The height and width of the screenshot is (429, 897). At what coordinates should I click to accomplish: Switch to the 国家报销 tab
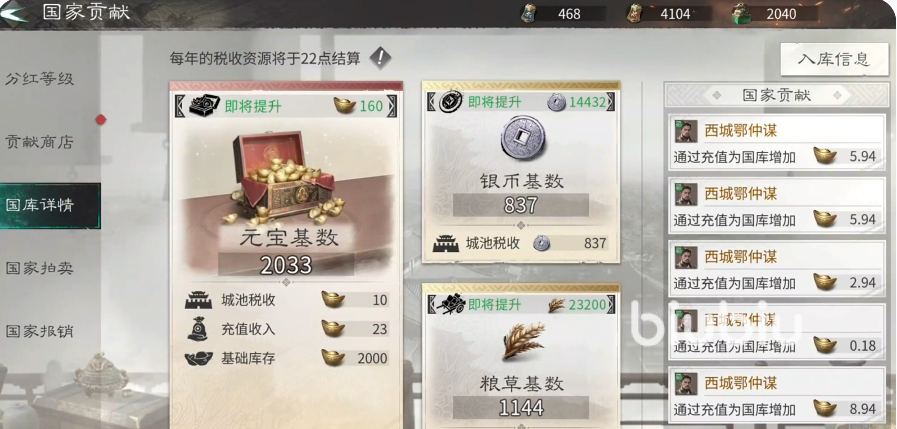(39, 331)
